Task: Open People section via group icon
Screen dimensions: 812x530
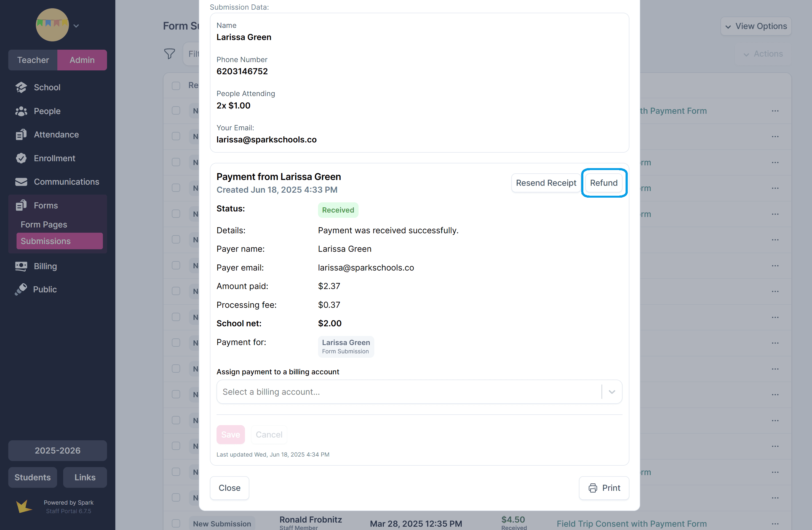Action: coord(21,111)
